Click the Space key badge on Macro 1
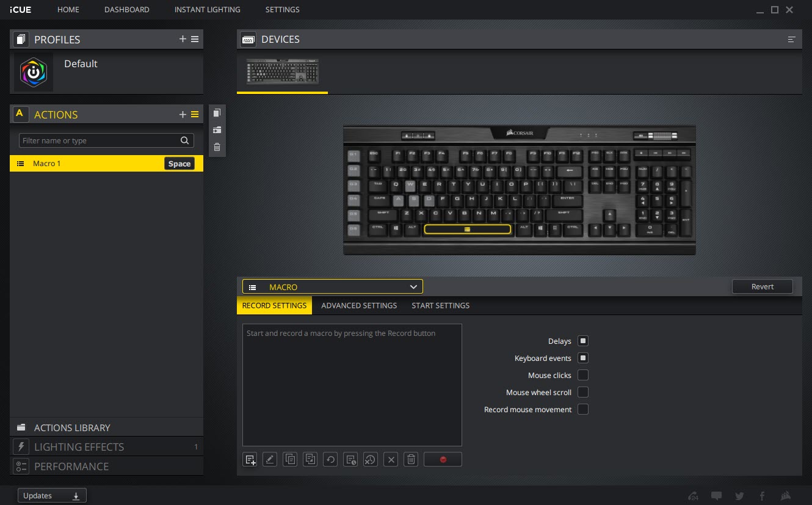The image size is (812, 505). [179, 164]
